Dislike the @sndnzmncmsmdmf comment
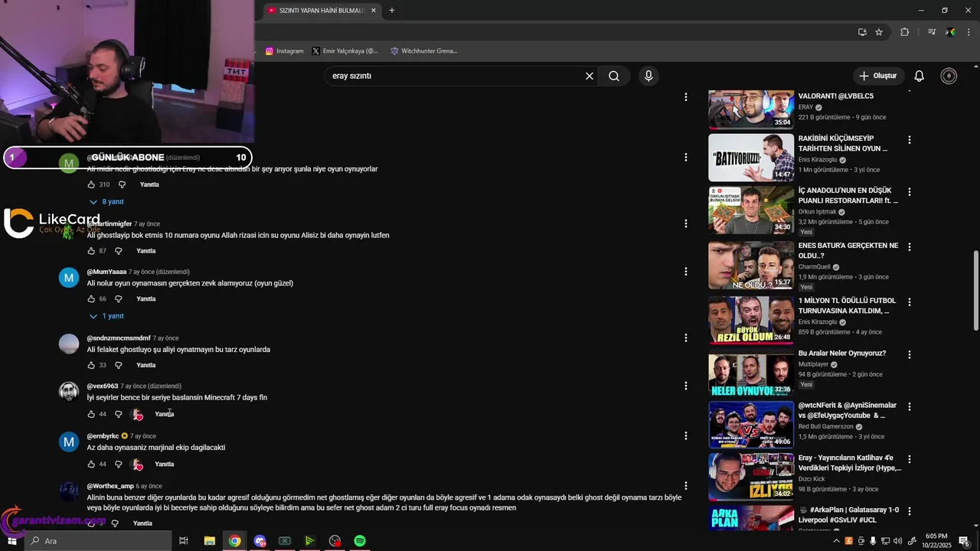 [119, 365]
